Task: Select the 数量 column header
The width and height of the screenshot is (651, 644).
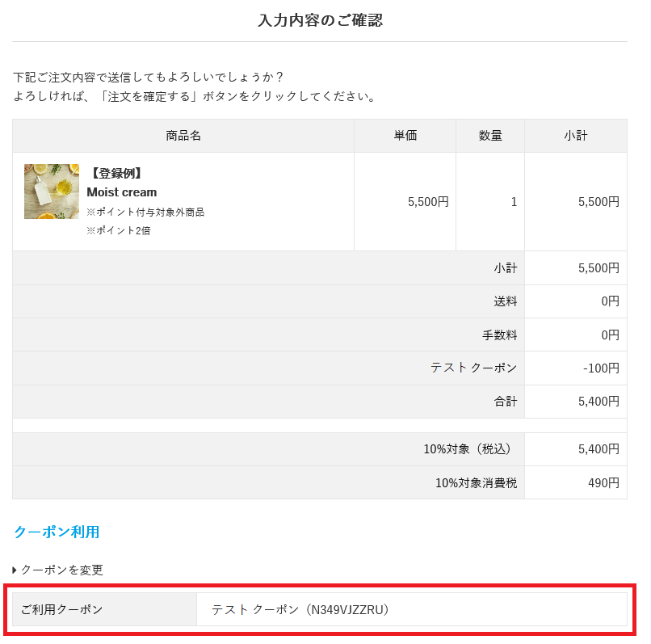Action: 490,136
